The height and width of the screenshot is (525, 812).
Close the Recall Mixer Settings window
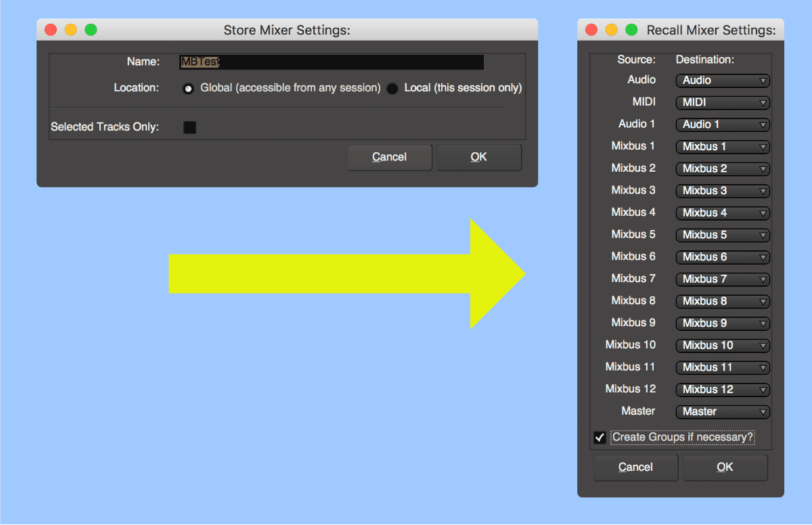click(x=591, y=30)
